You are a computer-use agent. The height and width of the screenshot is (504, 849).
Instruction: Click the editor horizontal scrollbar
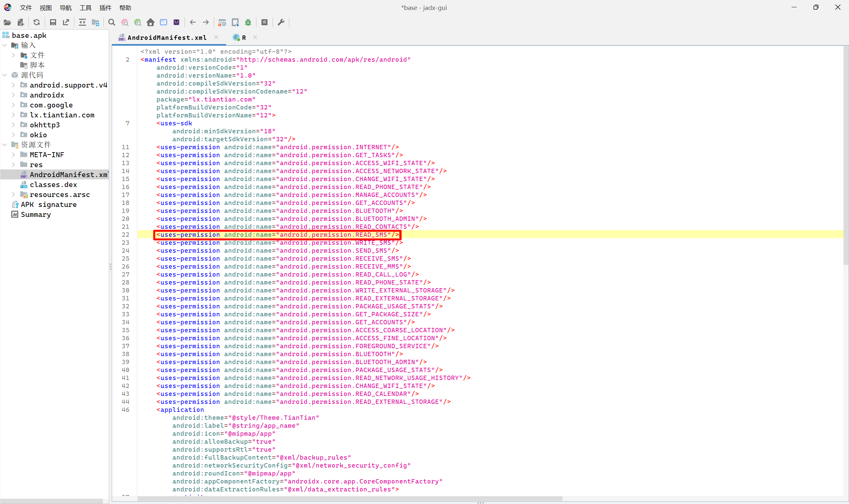(350, 499)
